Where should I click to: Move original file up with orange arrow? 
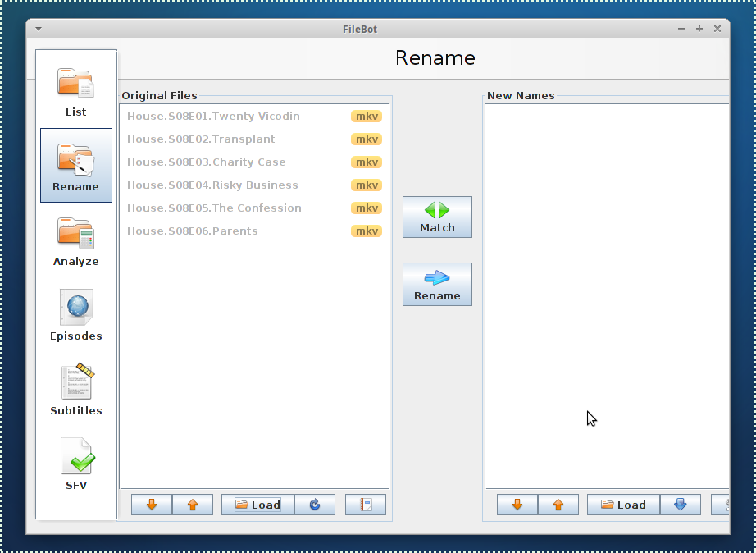tap(193, 505)
